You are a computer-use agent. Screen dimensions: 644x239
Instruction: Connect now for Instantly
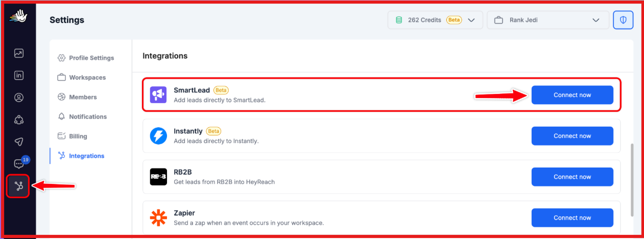pos(572,136)
